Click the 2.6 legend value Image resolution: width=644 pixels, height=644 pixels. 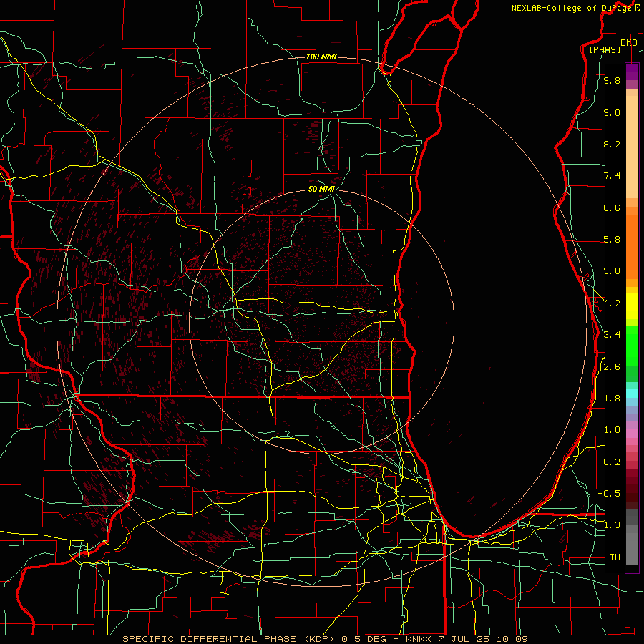612,367
